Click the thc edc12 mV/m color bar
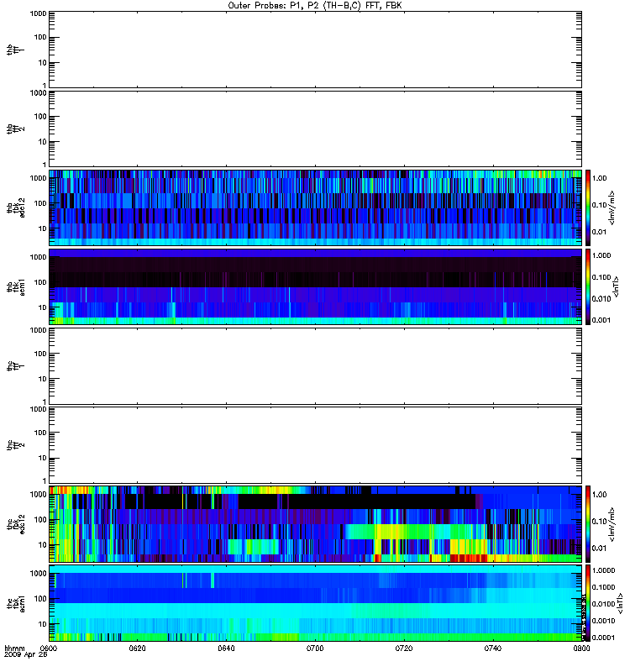The height and width of the screenshot is (672, 630). click(588, 524)
